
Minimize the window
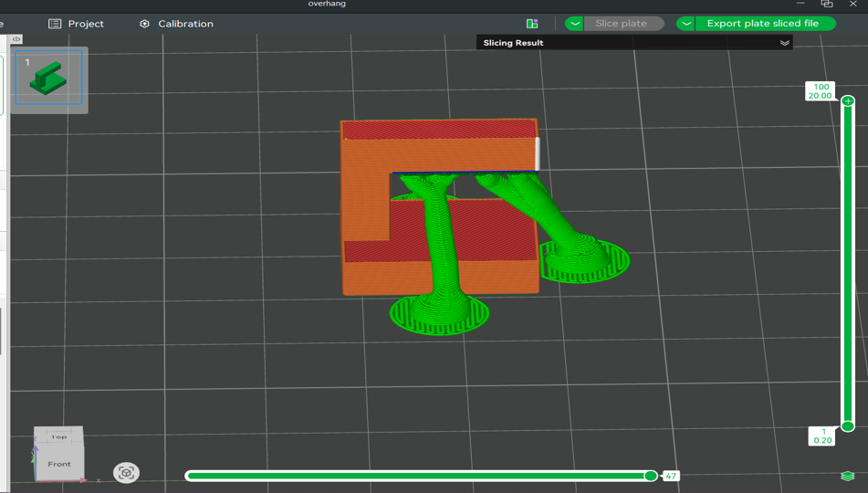[x=800, y=4]
